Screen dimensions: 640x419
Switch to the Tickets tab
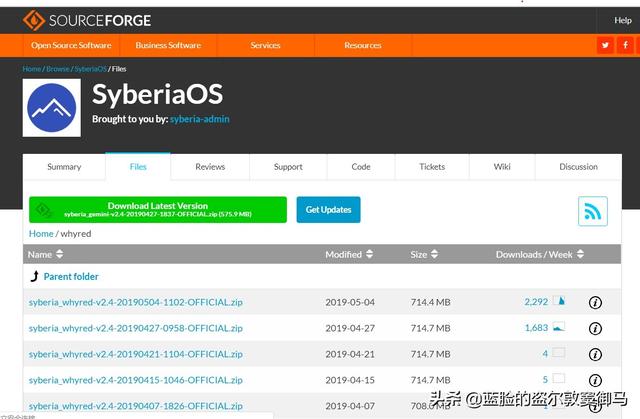click(432, 166)
